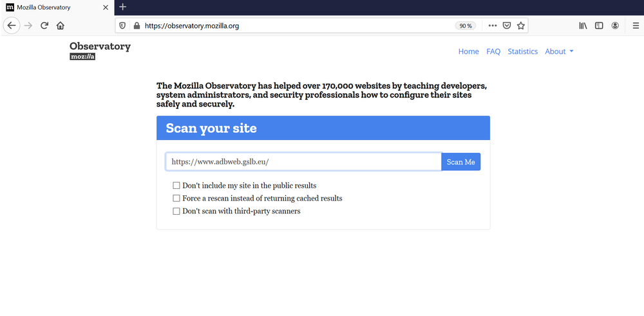644x316 pixels.
Task: Click the intro paragraph about 170,000 websites
Action: point(321,95)
